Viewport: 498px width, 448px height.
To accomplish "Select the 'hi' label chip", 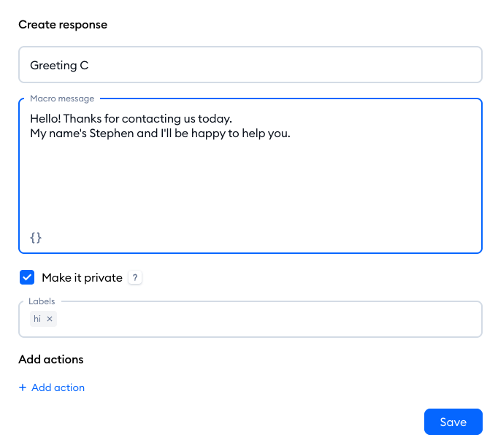I will tap(37, 319).
